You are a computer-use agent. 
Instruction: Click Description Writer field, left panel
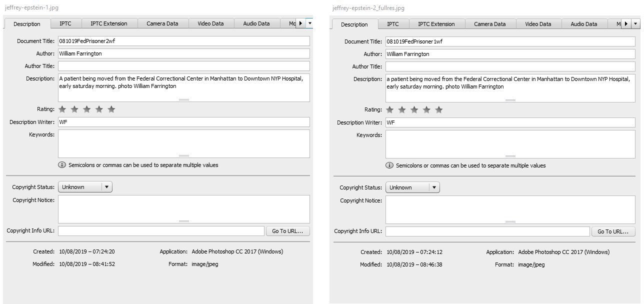pos(184,122)
